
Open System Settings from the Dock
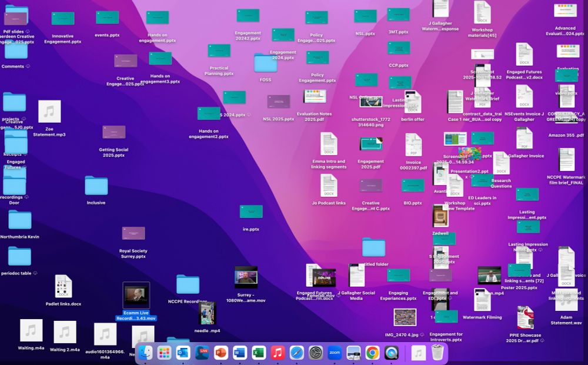point(315,353)
